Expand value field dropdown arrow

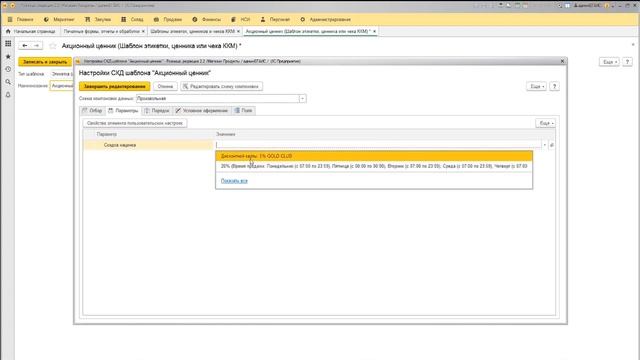(x=544, y=145)
